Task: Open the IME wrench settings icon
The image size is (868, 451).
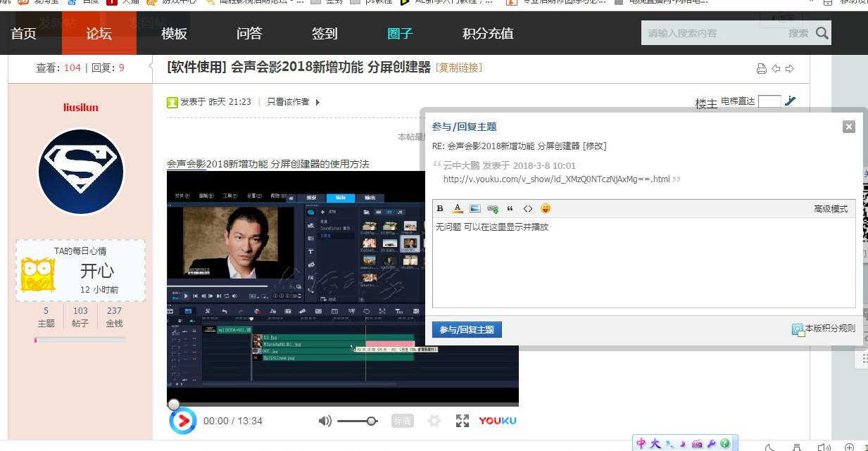Action: [711, 444]
